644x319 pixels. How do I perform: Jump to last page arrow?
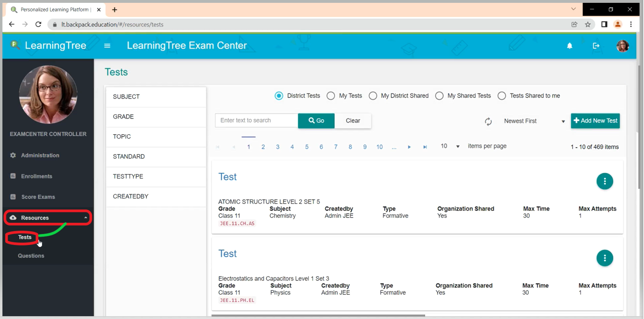point(425,147)
